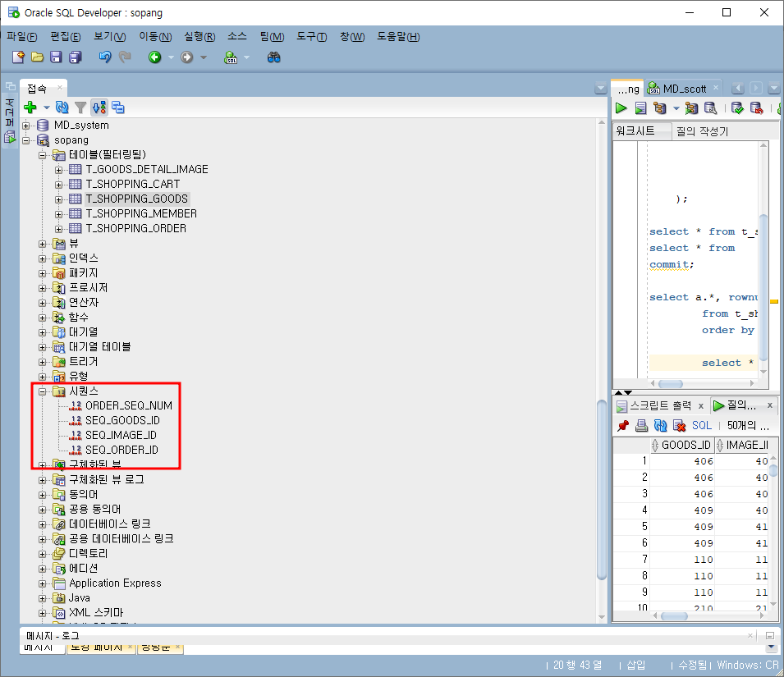This screenshot has width=784, height=677.
Task: Collapse the 시퀀스 folder
Action: coord(42,391)
